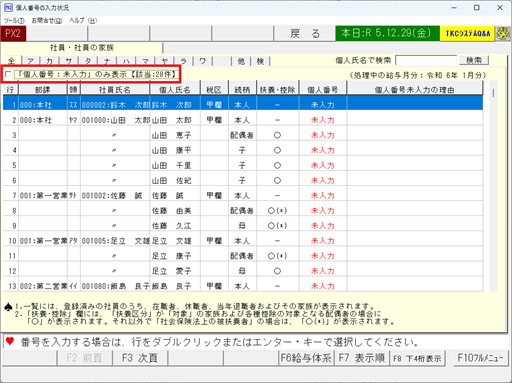Click F6給与体系 button
The width and height of the screenshot is (512, 383).
pyautogui.click(x=306, y=358)
